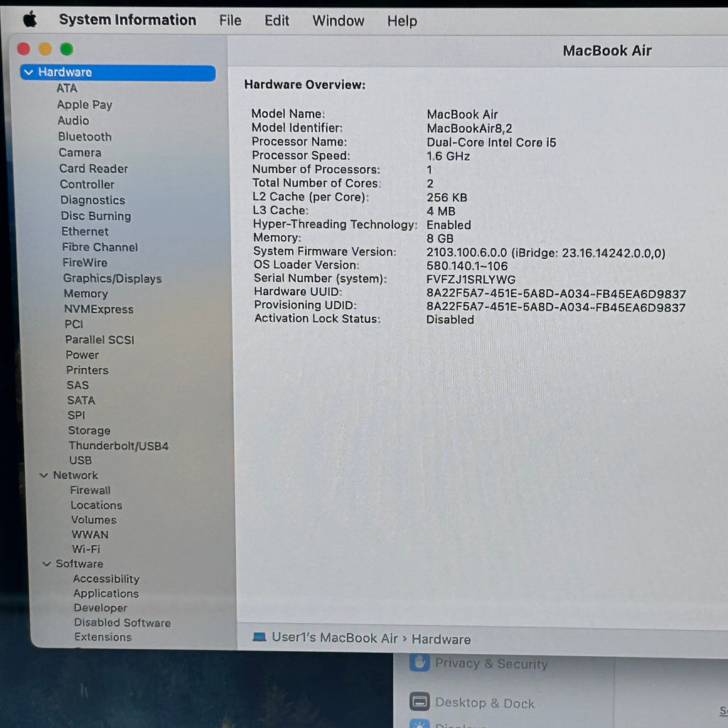Select PCI in the sidebar
The height and width of the screenshot is (728, 728).
(74, 324)
